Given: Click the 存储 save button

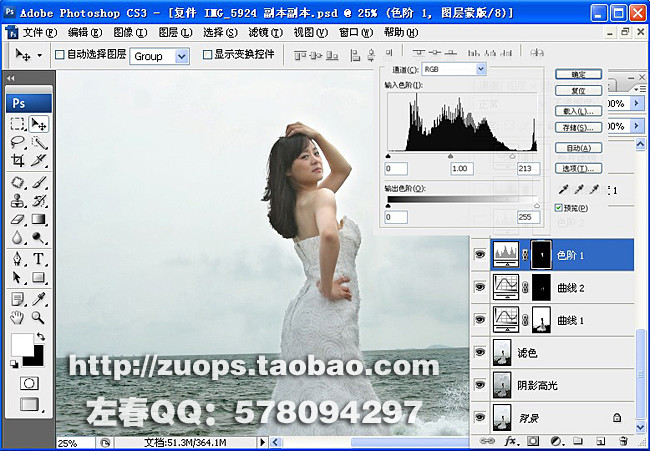Looking at the screenshot, I should click(x=578, y=127).
